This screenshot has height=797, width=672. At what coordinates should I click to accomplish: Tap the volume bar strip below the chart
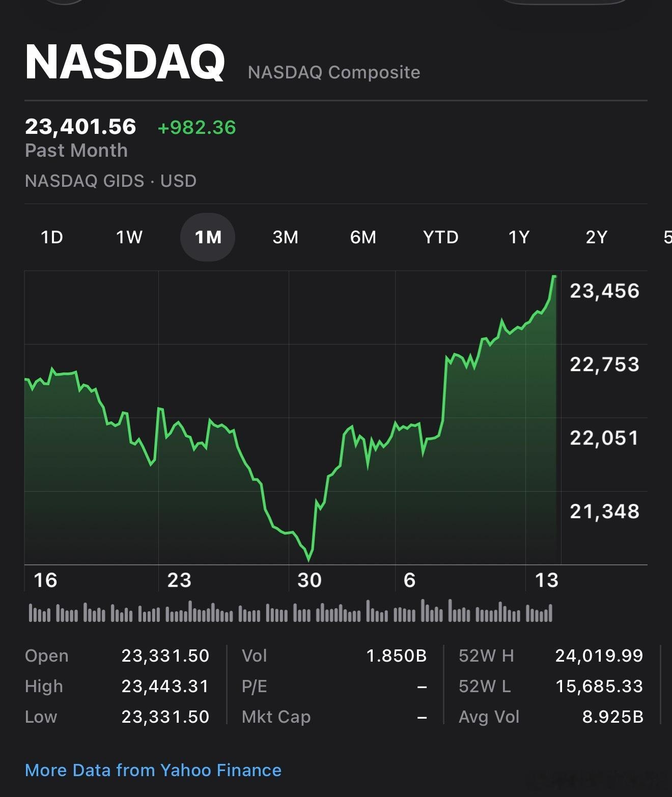click(x=290, y=614)
